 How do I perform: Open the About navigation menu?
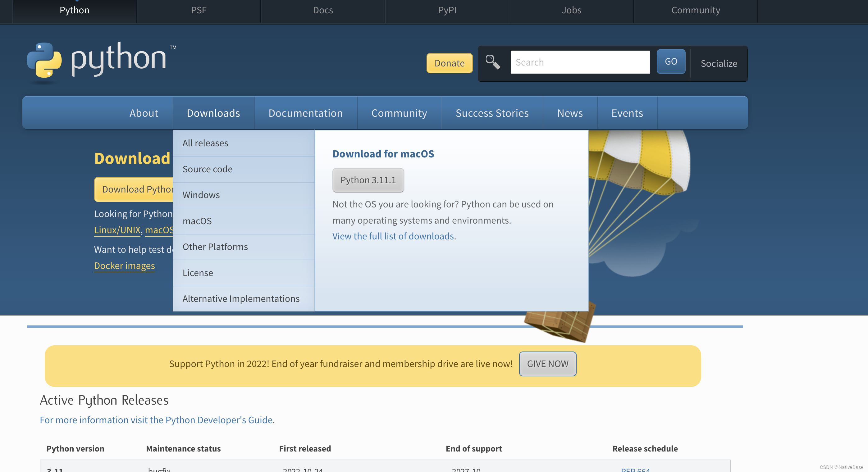click(144, 113)
